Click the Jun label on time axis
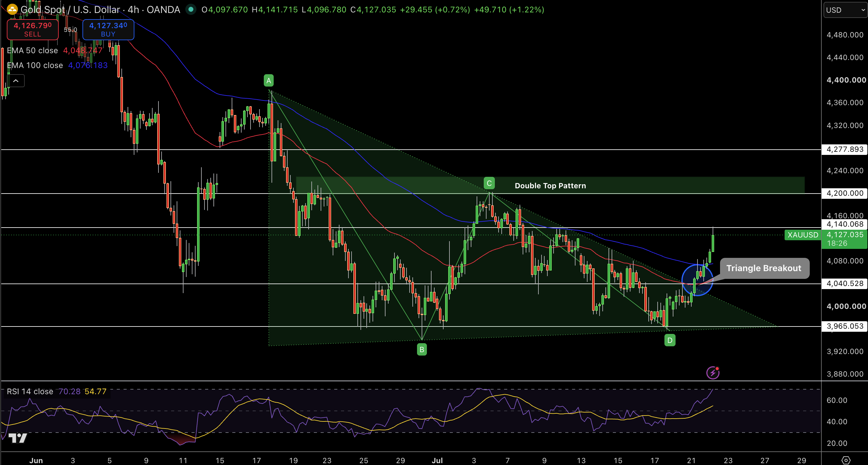 [x=36, y=460]
